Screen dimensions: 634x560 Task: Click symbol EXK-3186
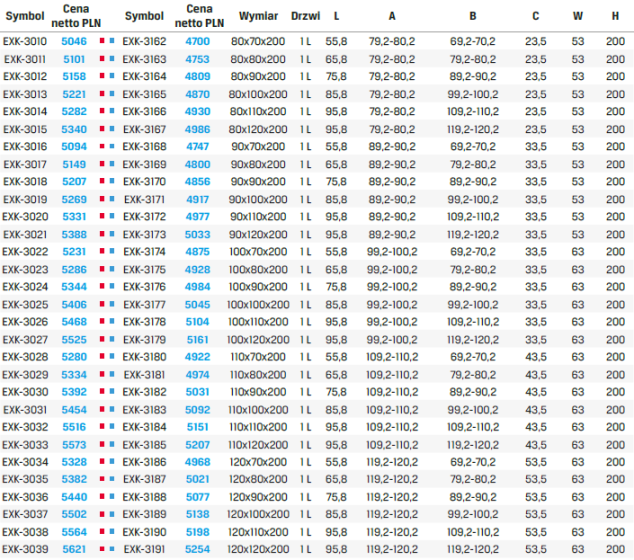pos(144,462)
